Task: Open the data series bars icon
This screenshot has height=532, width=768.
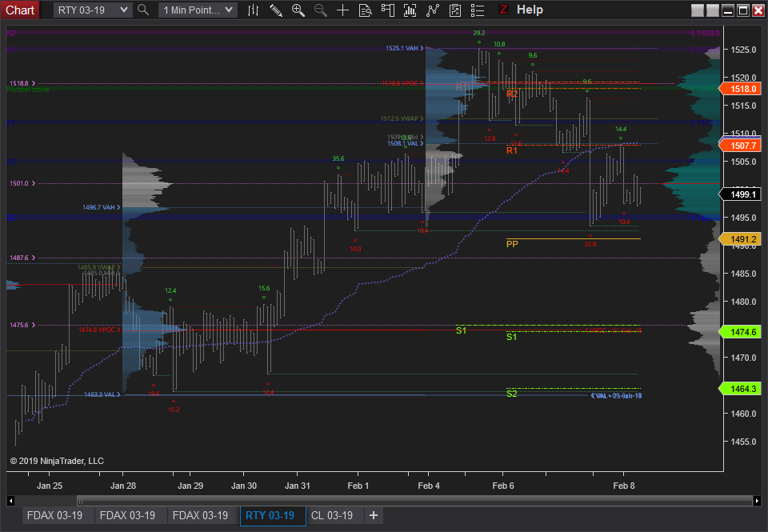Action: (410, 10)
